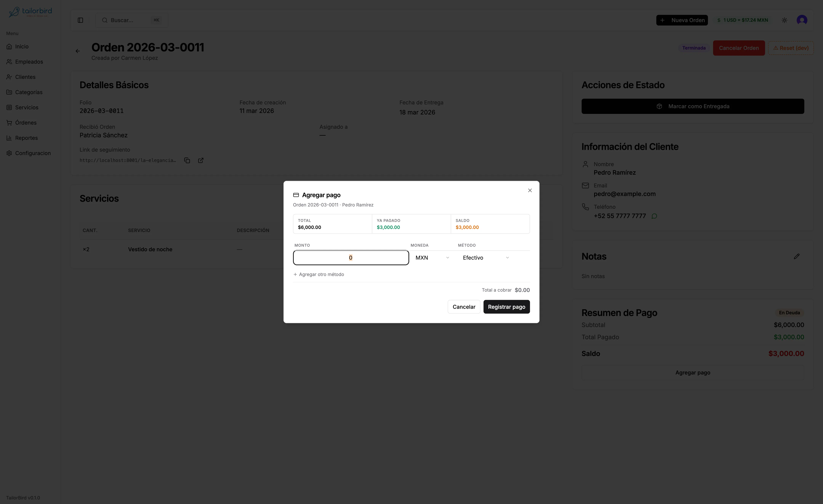823x504 pixels.
Task: Go to Inicio in the sidebar
Action: point(30,46)
